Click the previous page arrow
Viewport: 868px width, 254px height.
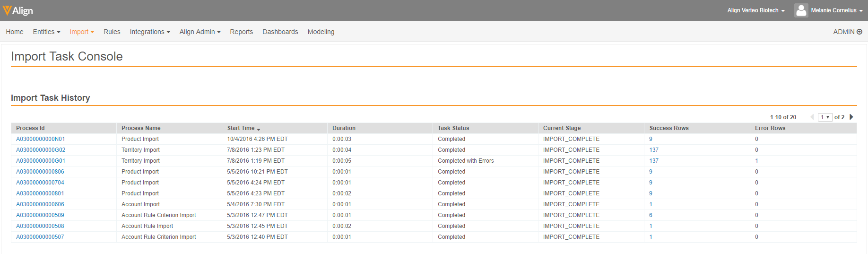[812, 117]
